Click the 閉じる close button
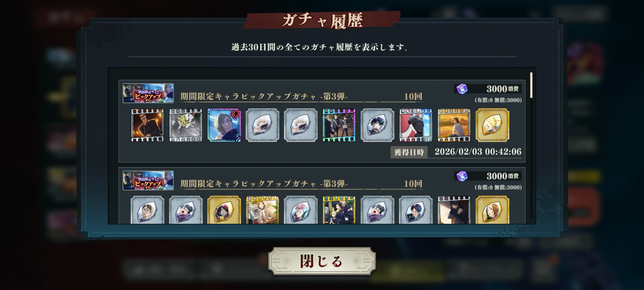The image size is (644, 290). [x=322, y=261]
